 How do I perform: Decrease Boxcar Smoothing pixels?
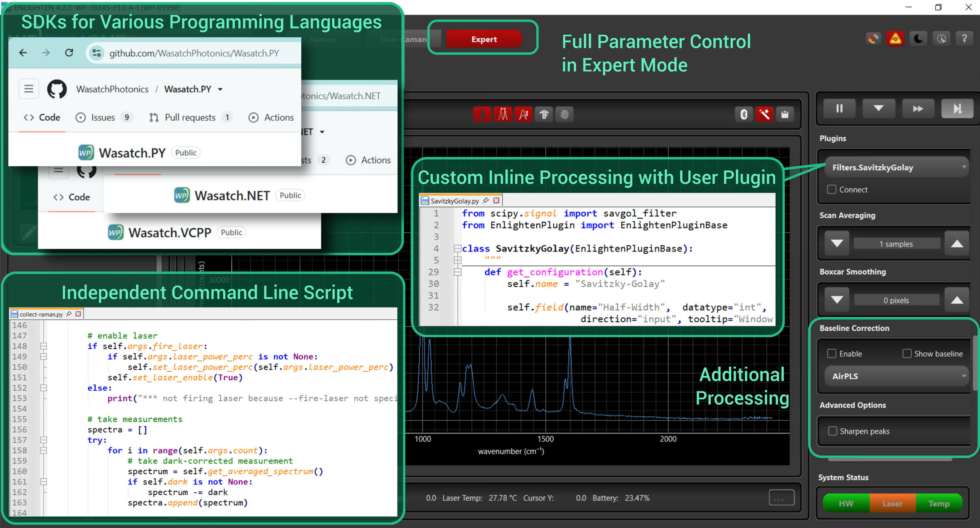click(x=837, y=300)
